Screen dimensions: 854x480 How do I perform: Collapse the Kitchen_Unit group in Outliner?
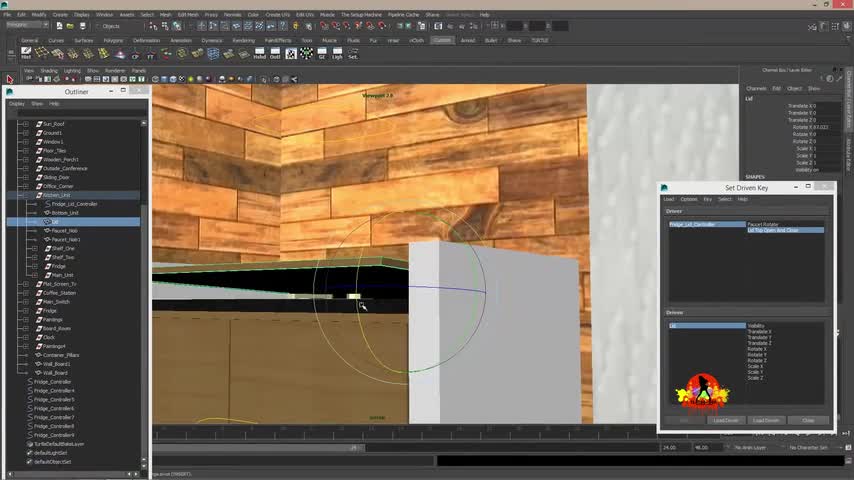point(25,195)
